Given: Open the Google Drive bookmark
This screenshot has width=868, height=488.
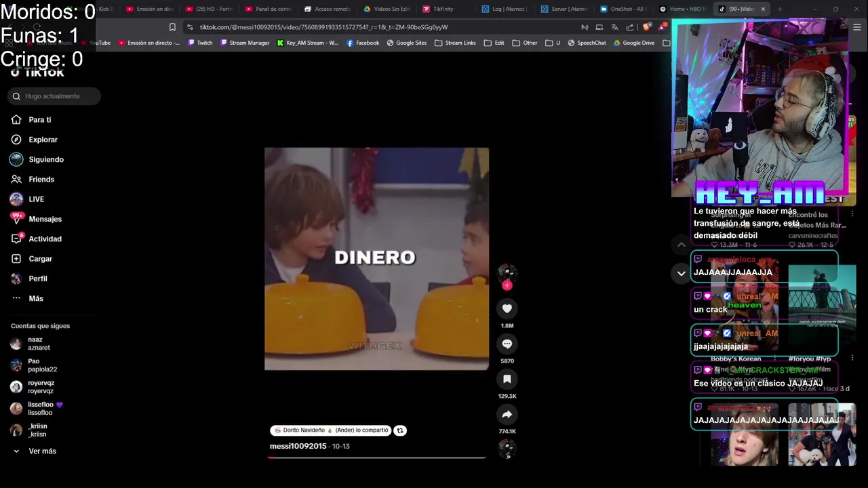Looking at the screenshot, I should [634, 43].
